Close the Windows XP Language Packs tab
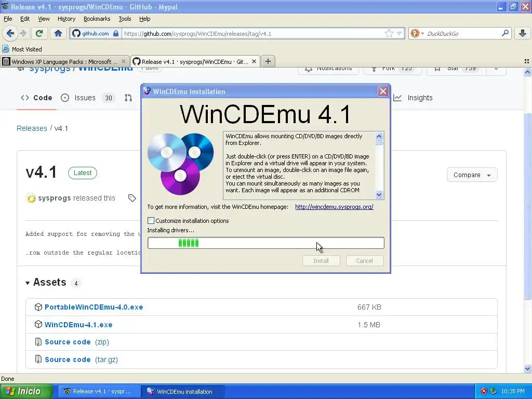The height and width of the screenshot is (399, 532). click(124, 61)
